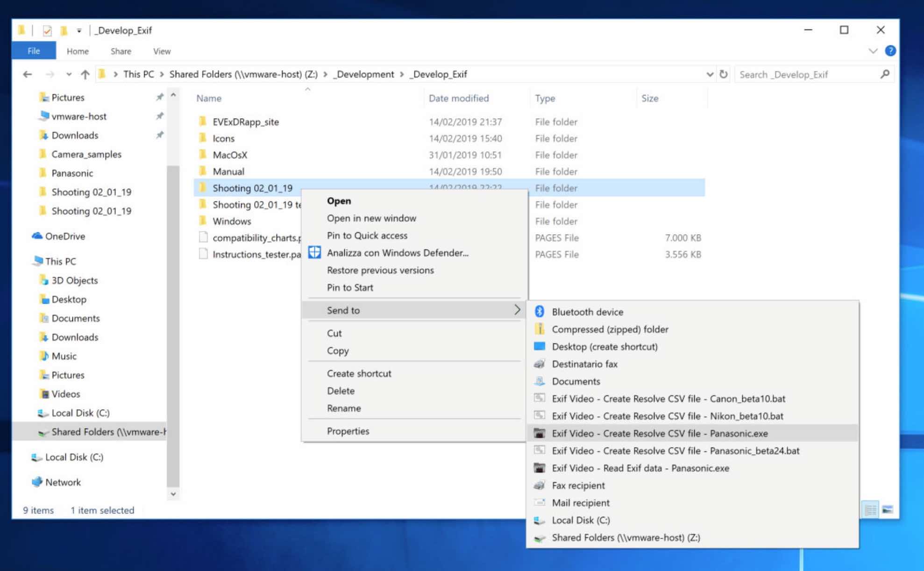Click the New folder icon in title bar

(64, 30)
